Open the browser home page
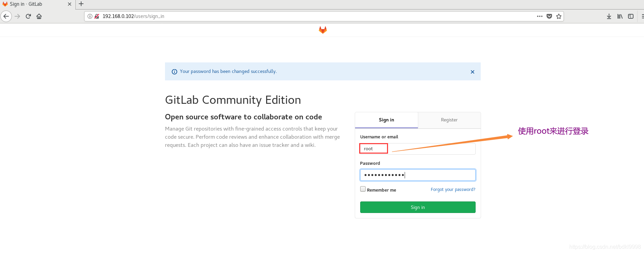The width and height of the screenshot is (644, 253). click(x=39, y=16)
